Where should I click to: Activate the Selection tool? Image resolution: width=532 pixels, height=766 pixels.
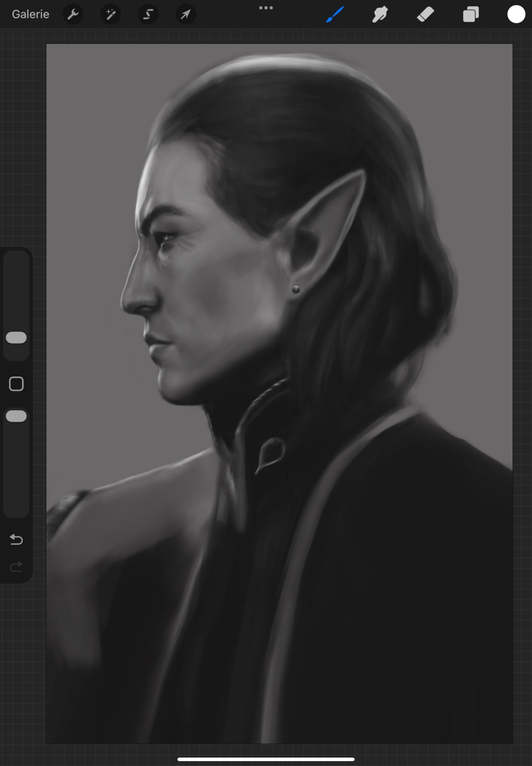pos(148,15)
